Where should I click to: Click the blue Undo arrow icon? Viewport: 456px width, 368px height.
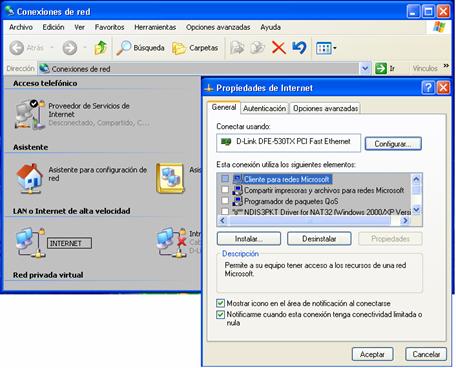[299, 48]
